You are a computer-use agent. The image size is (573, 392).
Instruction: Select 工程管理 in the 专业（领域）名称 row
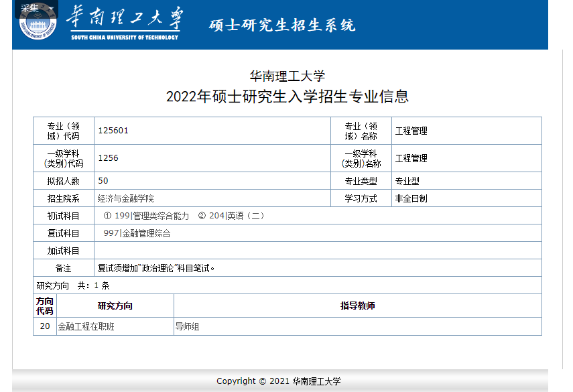click(411, 131)
